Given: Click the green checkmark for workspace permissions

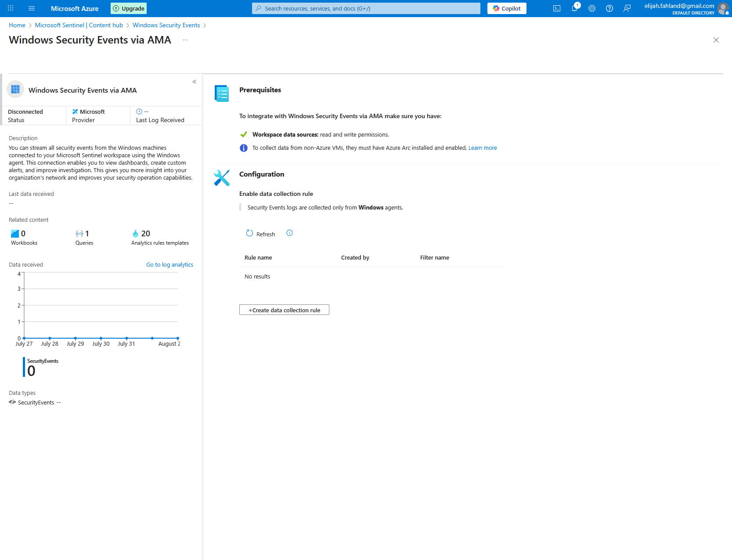Looking at the screenshot, I should point(244,134).
